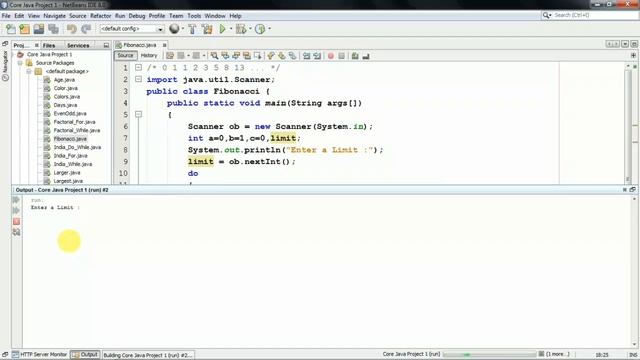640x360 pixels.
Task: Click the Comment lines icon
Action: [355, 56]
